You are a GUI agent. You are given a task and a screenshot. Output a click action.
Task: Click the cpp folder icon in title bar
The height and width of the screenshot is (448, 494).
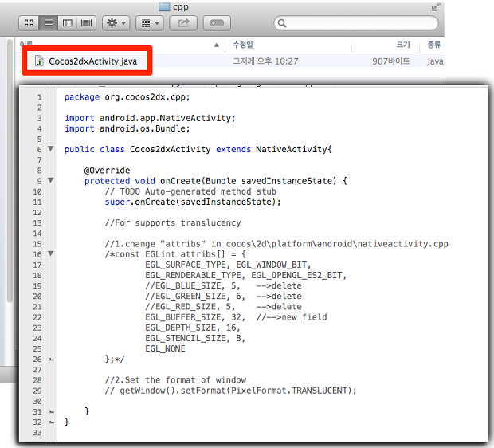click(164, 6)
